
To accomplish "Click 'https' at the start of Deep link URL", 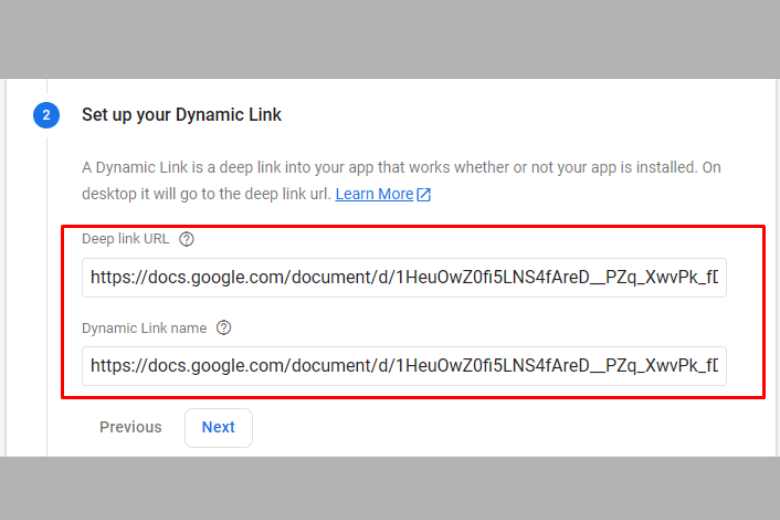I will [x=109, y=277].
